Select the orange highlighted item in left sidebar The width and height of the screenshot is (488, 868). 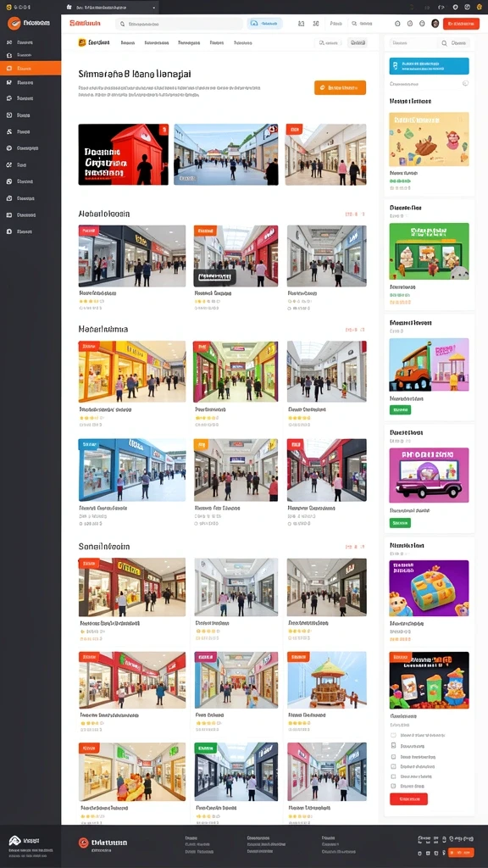[30, 68]
